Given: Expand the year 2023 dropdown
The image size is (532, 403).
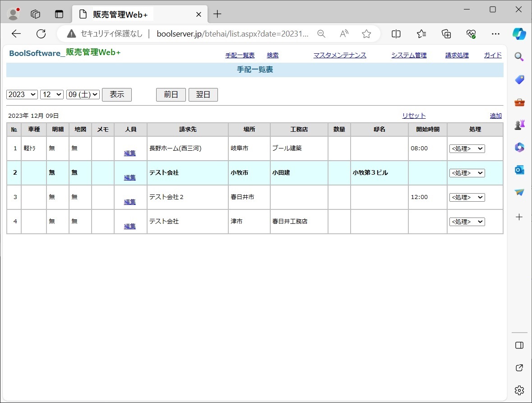Looking at the screenshot, I should [22, 94].
